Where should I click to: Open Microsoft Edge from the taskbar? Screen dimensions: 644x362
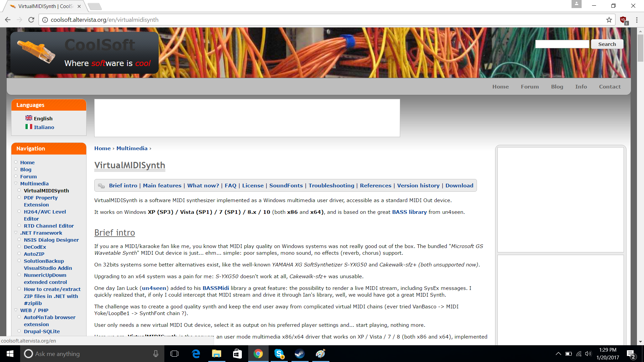196,354
